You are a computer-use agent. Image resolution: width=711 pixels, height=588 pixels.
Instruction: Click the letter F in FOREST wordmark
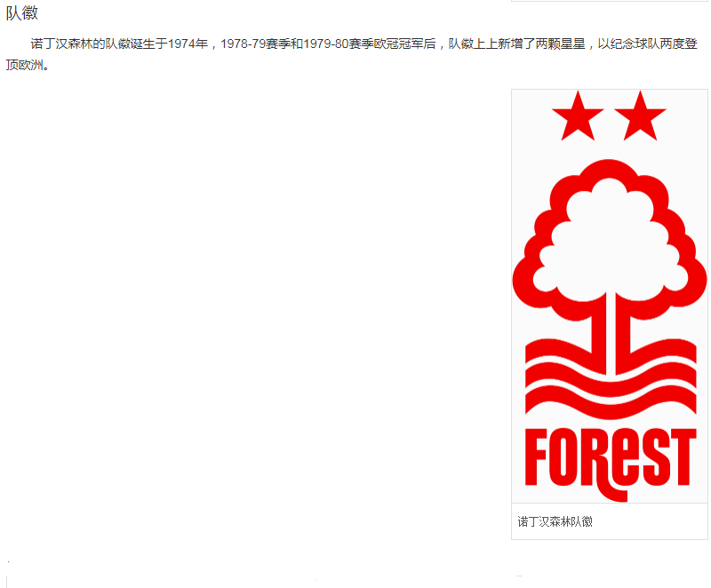(536, 457)
